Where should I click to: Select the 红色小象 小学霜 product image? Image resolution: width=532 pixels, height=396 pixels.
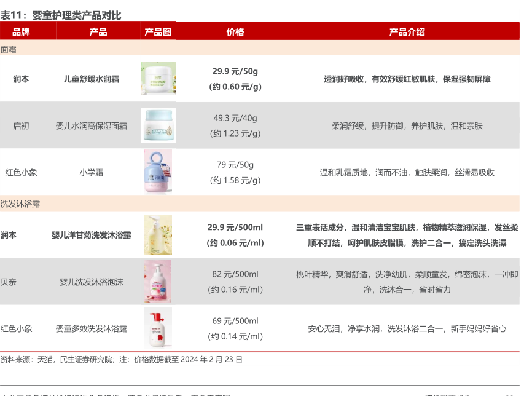click(158, 172)
